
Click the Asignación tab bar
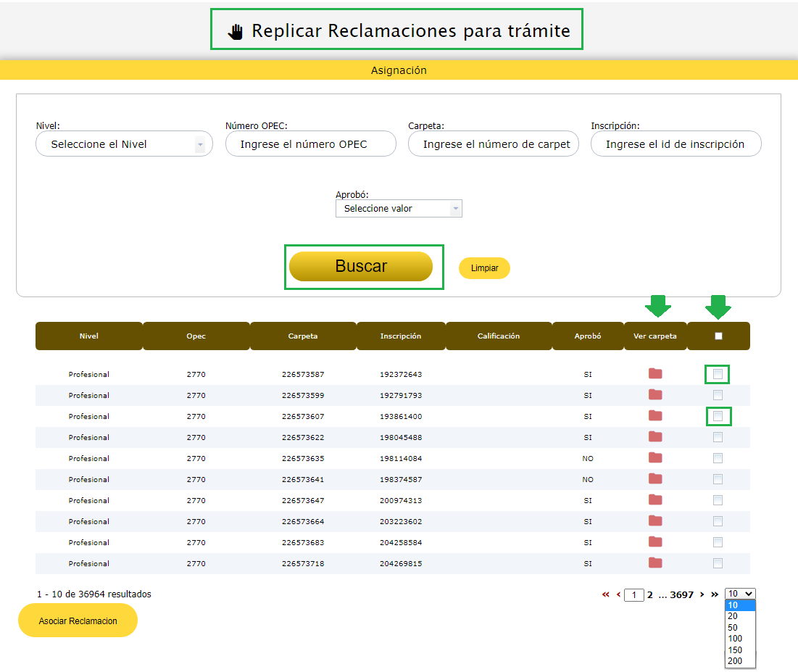point(399,70)
